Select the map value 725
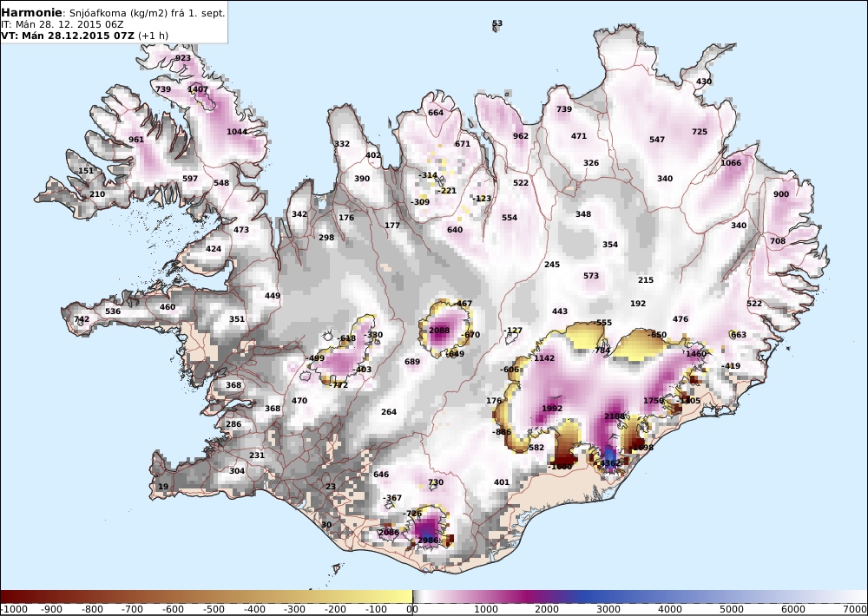 click(699, 132)
